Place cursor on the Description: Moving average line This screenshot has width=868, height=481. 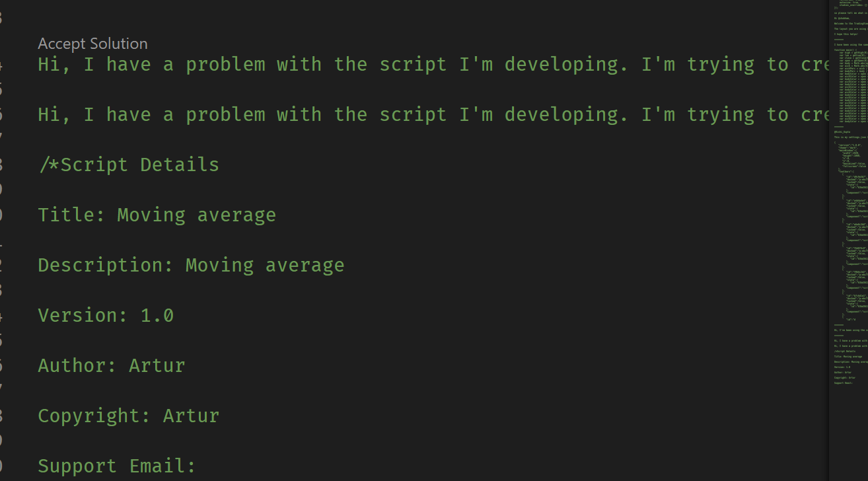pos(191,264)
